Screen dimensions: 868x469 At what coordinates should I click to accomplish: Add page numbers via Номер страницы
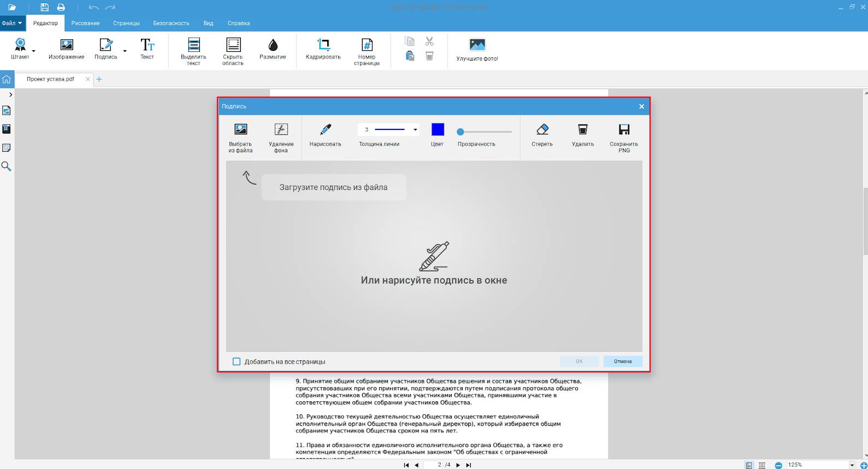pos(367,52)
